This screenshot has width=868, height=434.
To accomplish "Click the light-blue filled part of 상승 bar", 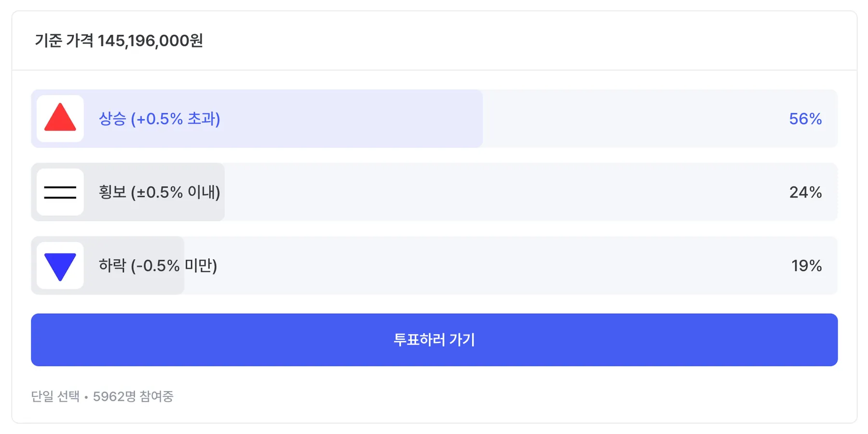I will pyautogui.click(x=352, y=119).
